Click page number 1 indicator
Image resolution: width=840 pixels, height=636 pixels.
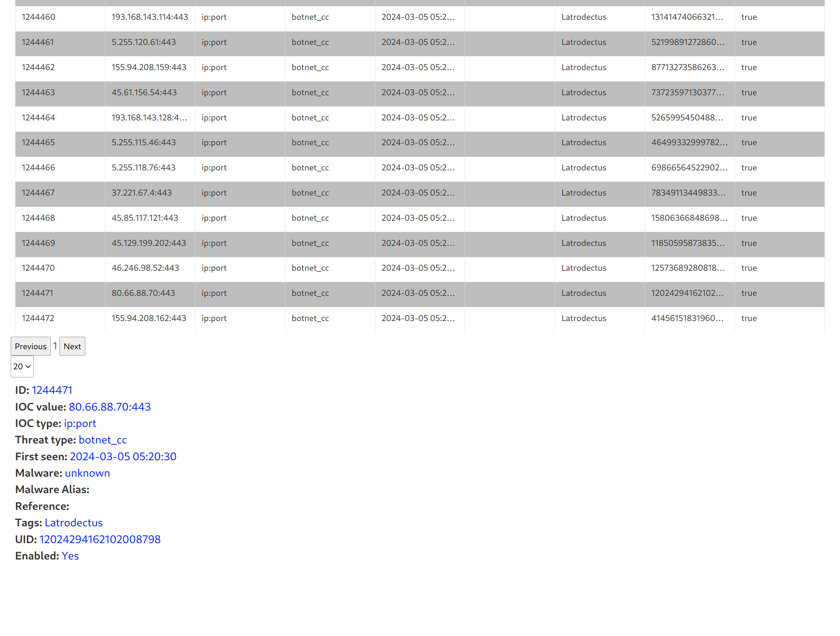[x=55, y=346]
